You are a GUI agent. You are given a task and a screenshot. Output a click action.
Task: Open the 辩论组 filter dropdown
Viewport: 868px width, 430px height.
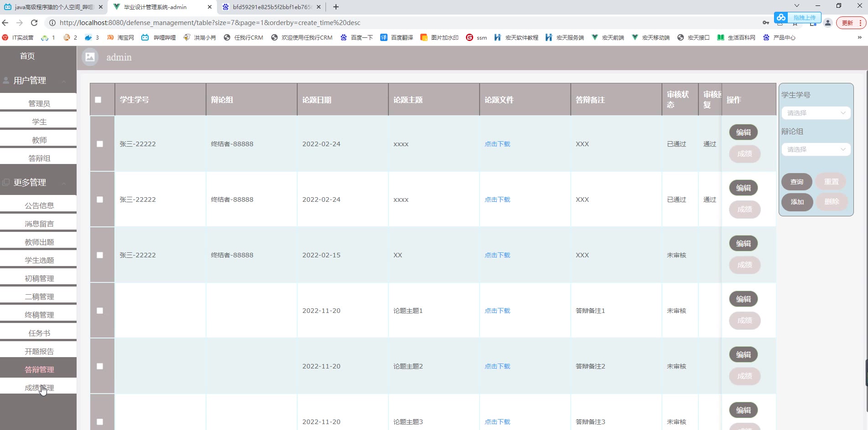(816, 149)
